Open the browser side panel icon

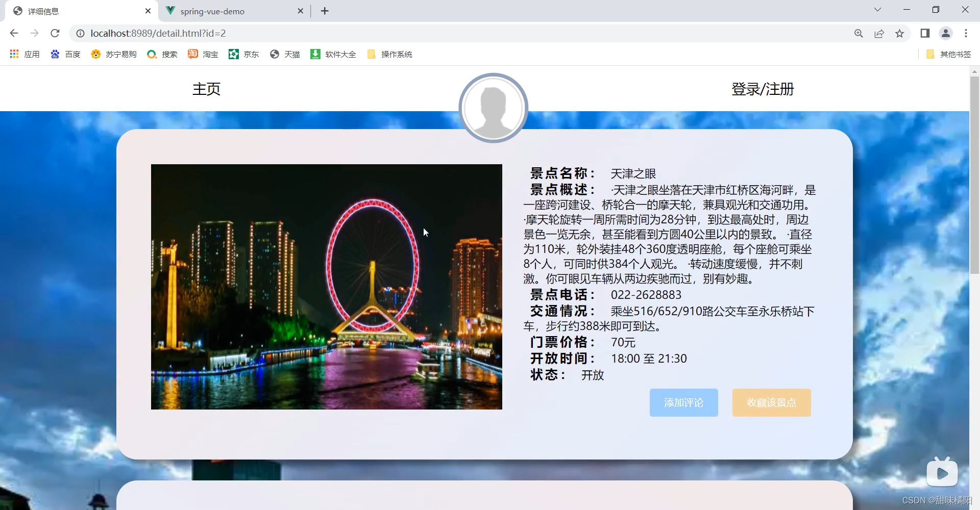pyautogui.click(x=925, y=33)
